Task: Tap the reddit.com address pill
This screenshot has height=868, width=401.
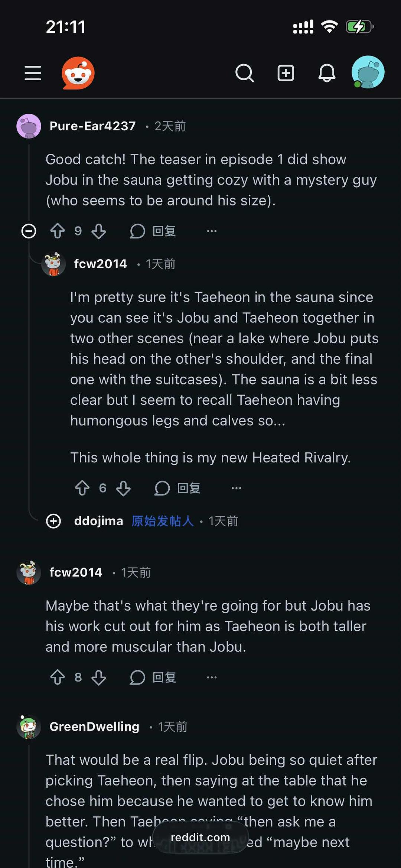Action: [200, 837]
